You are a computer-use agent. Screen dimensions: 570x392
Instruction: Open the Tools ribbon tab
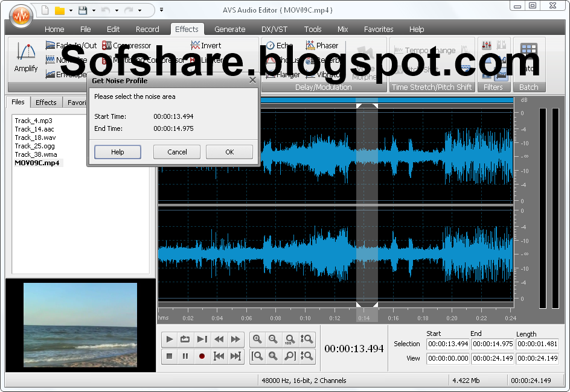click(x=313, y=29)
